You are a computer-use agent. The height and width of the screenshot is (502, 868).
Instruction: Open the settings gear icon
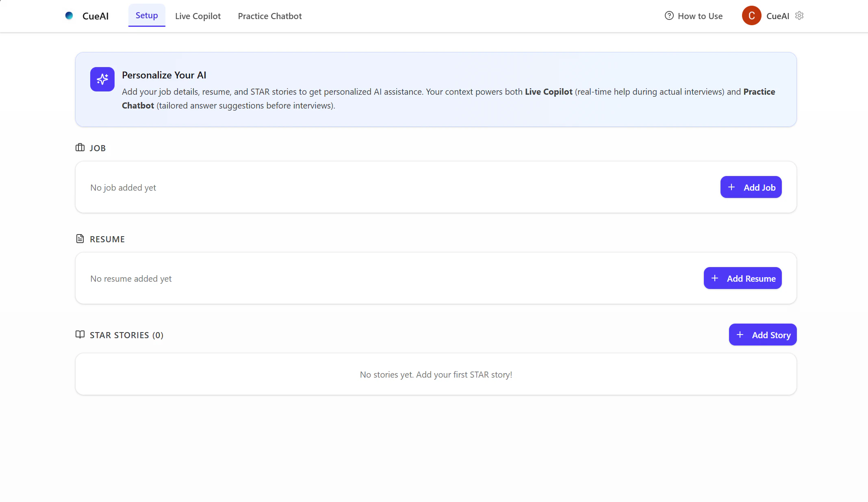799,15
